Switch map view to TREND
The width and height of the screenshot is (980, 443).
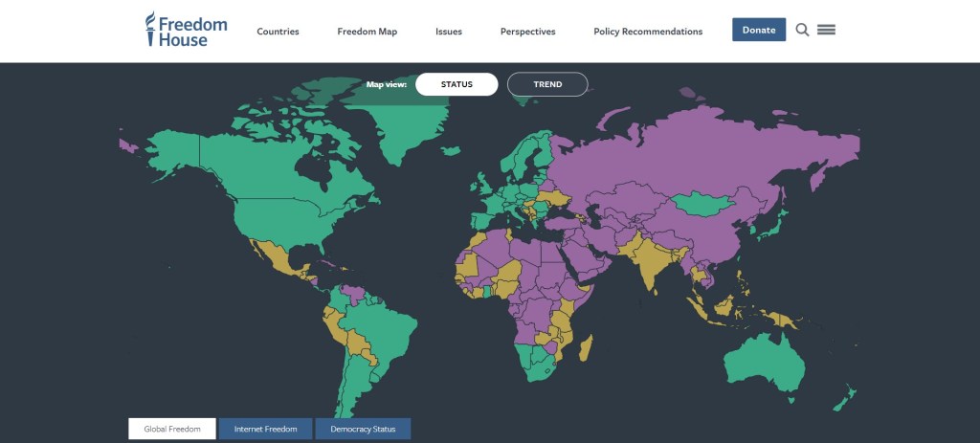(x=547, y=84)
